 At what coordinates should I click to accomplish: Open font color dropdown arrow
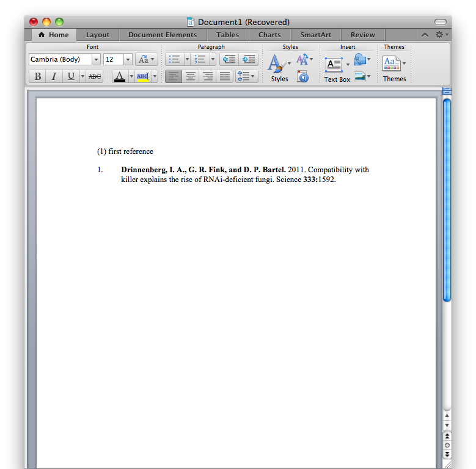point(131,76)
